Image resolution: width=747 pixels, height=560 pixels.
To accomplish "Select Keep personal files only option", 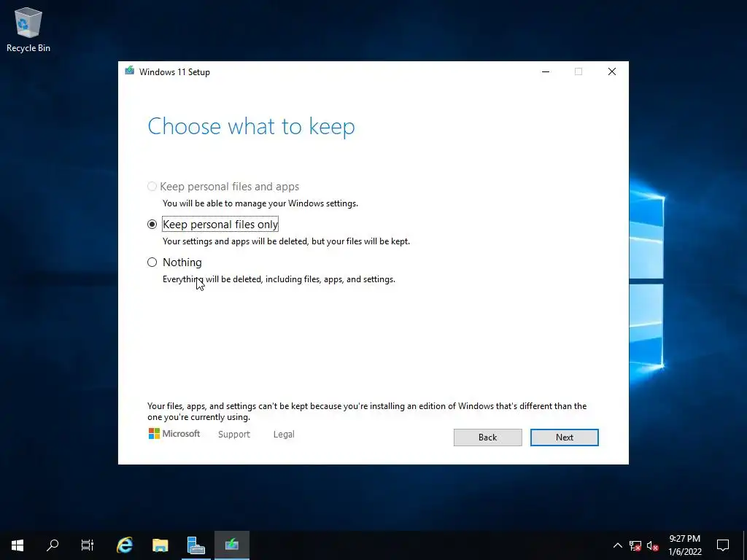I will (152, 225).
